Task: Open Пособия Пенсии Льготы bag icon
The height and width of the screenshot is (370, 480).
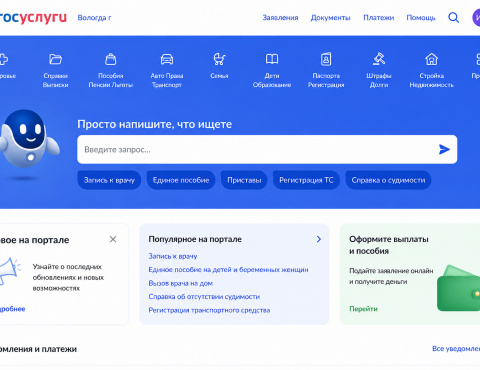Action: point(111,59)
